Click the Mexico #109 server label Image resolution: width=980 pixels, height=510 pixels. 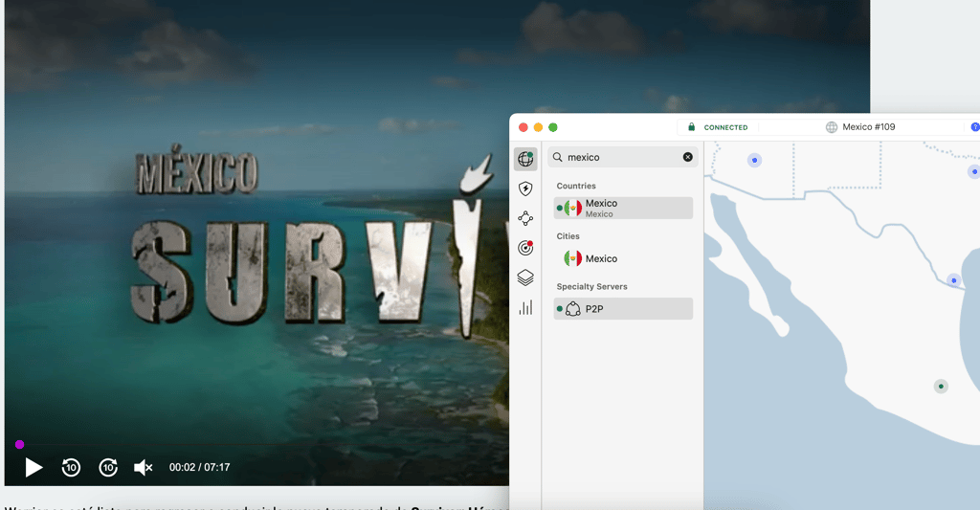point(869,127)
